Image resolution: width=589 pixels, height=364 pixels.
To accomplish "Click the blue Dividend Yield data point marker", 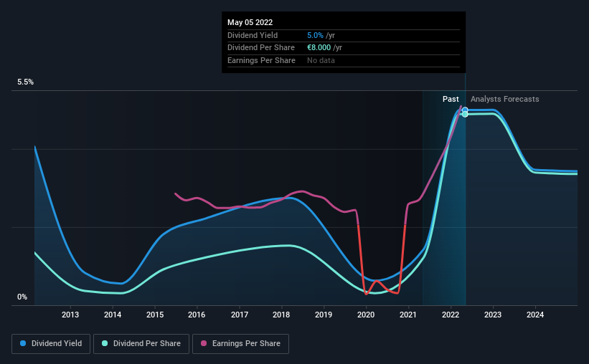I will (x=465, y=110).
